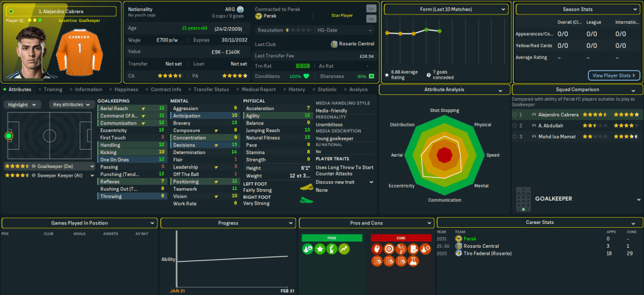644x295 pixels.
Task: Open the Form (Last 10 Matches) dropdown
Action: click(446, 9)
